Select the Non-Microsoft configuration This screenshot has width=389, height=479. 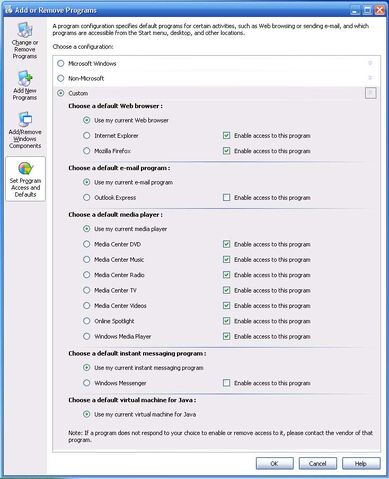click(x=60, y=78)
